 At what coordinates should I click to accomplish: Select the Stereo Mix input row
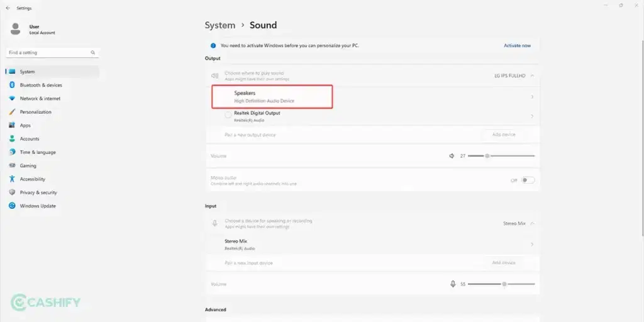[372, 245]
